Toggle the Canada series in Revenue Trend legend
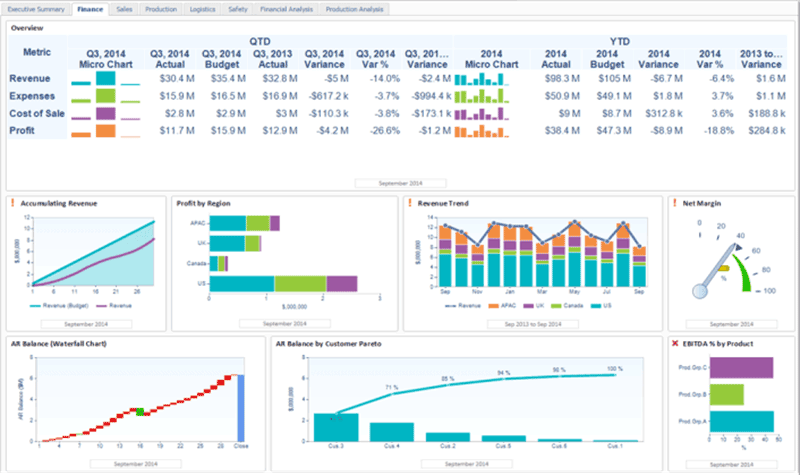Viewport: 800px width, 475px height. [567, 306]
